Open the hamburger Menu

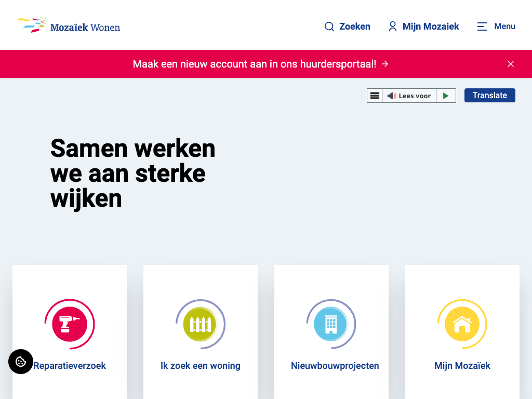click(x=496, y=26)
